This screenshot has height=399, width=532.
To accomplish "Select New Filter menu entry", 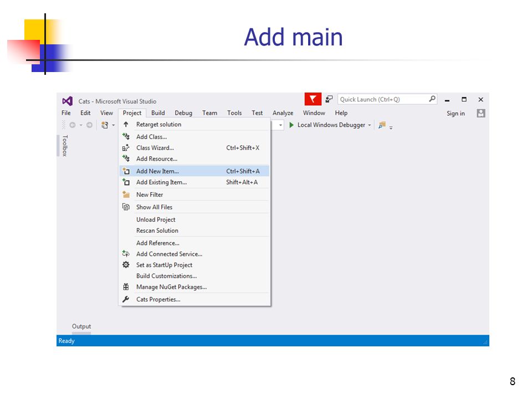I will click(195, 195).
